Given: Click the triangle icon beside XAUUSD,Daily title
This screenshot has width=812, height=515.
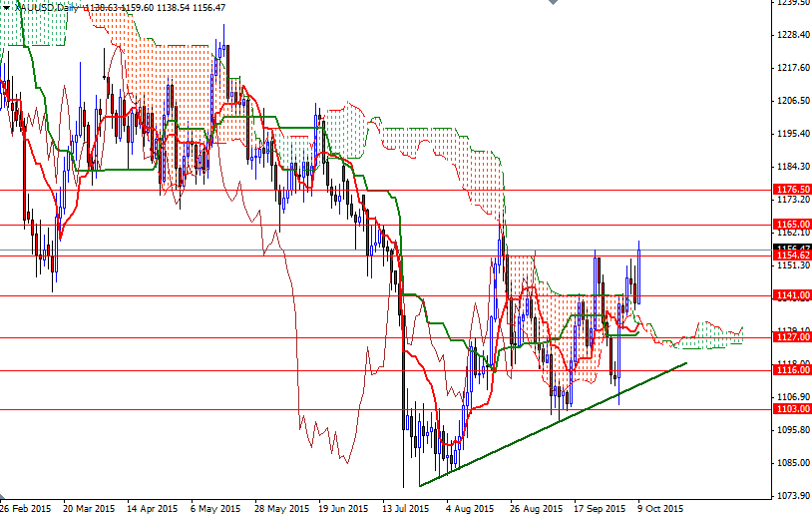Looking at the screenshot, I should pos(5,6).
